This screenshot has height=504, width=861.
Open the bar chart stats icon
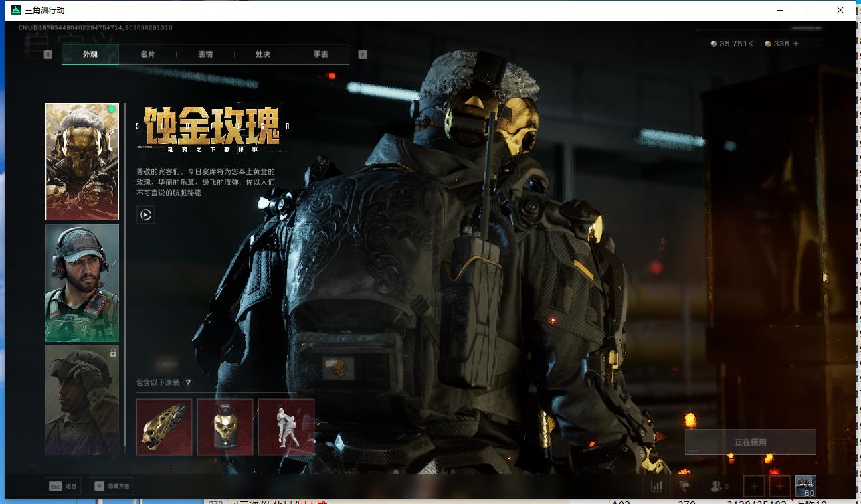656,486
